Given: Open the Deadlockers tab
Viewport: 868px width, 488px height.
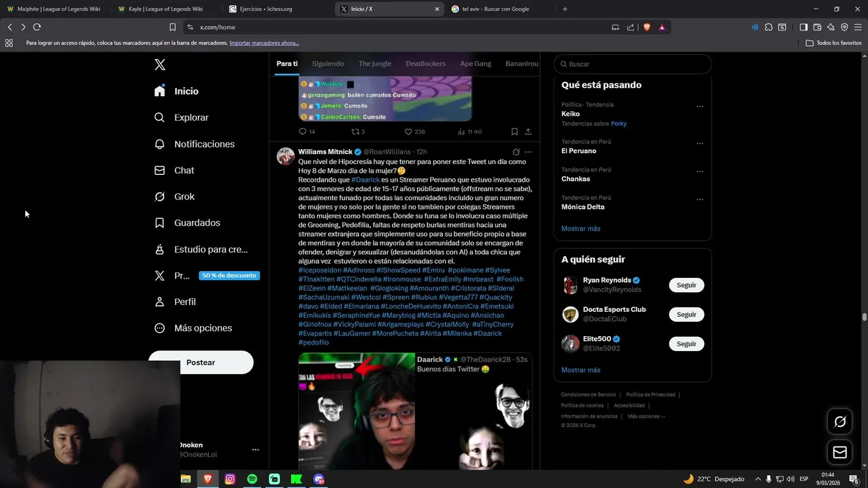Looking at the screenshot, I should click(426, 64).
